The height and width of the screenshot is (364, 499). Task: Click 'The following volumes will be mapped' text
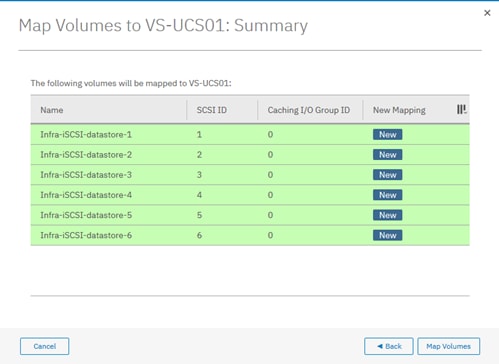pos(131,83)
